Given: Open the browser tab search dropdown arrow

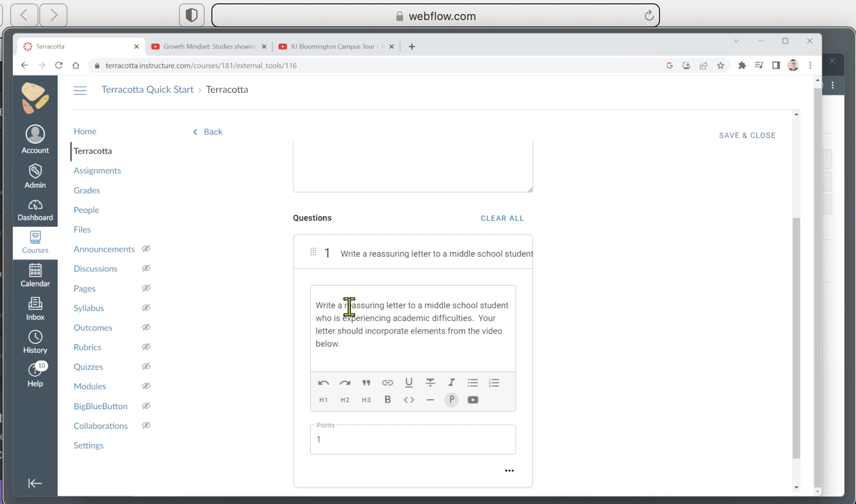Looking at the screenshot, I should 736,41.
